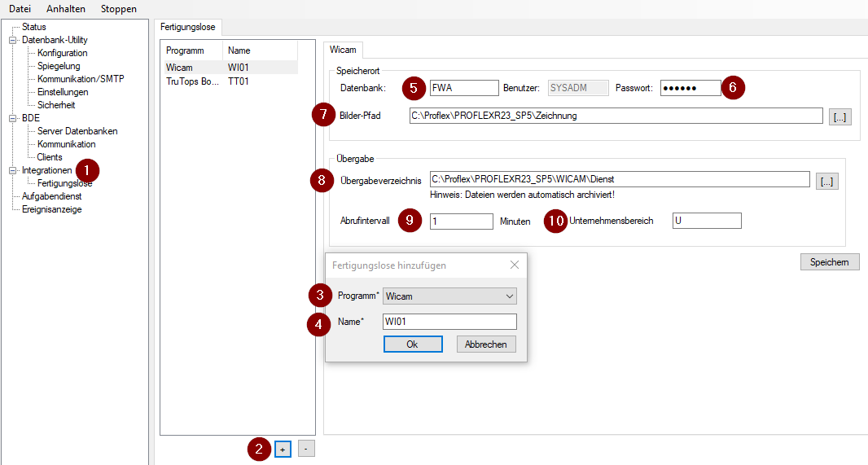Switch to the Wicam tab

[x=343, y=50]
